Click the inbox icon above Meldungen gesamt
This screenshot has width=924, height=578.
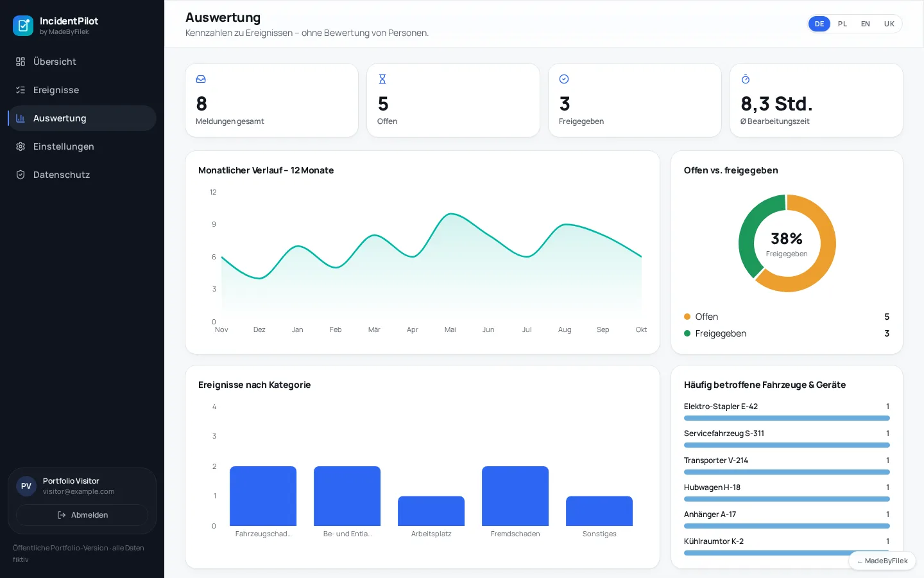[x=201, y=79]
